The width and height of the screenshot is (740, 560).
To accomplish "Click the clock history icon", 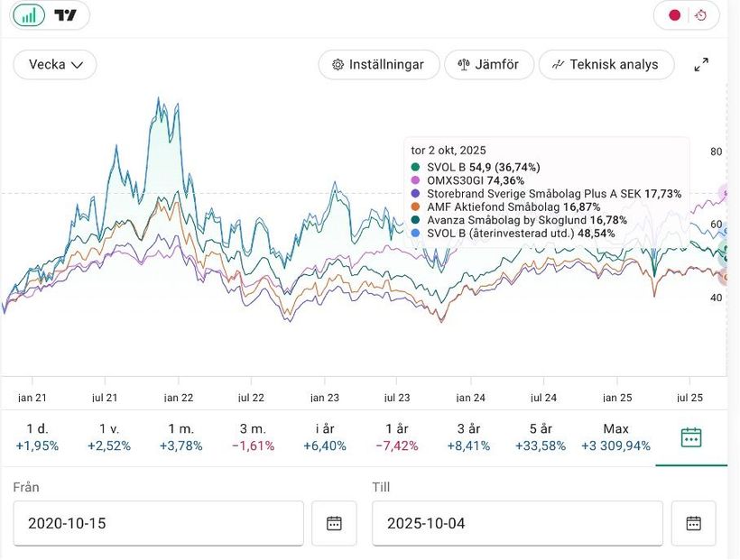I will [701, 15].
